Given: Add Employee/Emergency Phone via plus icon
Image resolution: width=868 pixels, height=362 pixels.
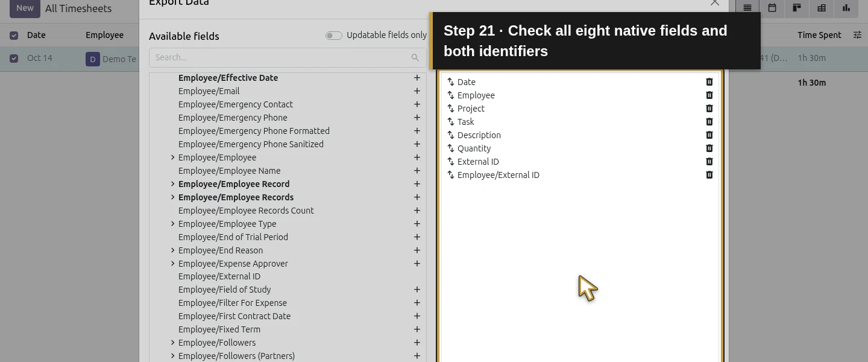Looking at the screenshot, I should coord(417,118).
